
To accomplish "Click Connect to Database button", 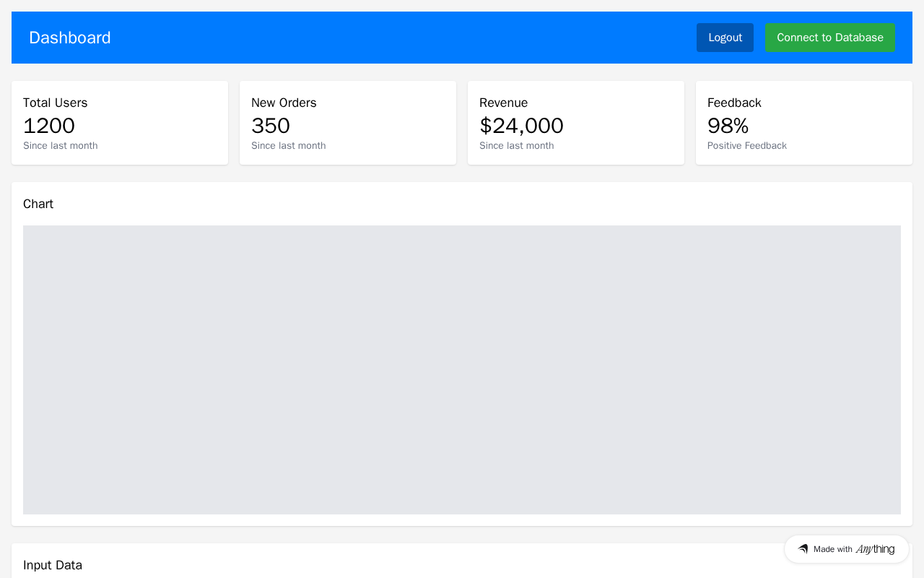I will pos(830,38).
